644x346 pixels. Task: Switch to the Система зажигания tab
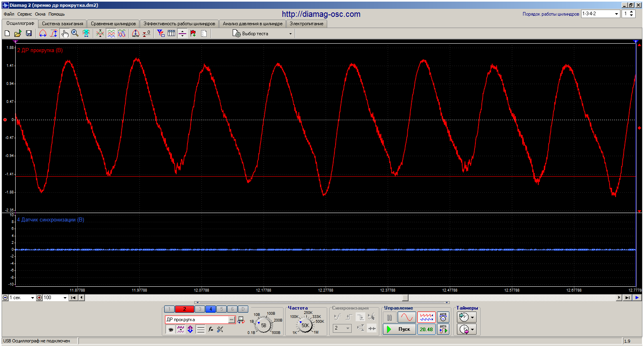[x=62, y=24]
